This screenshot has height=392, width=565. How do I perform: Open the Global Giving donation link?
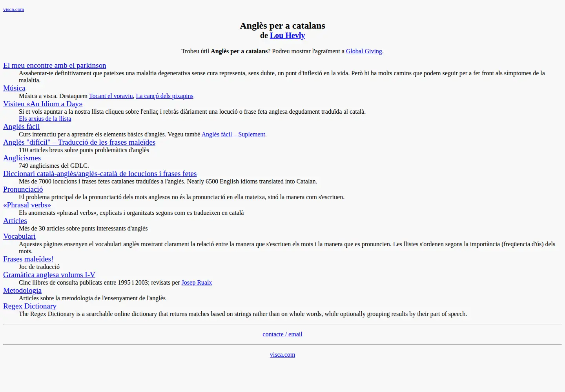364,51
